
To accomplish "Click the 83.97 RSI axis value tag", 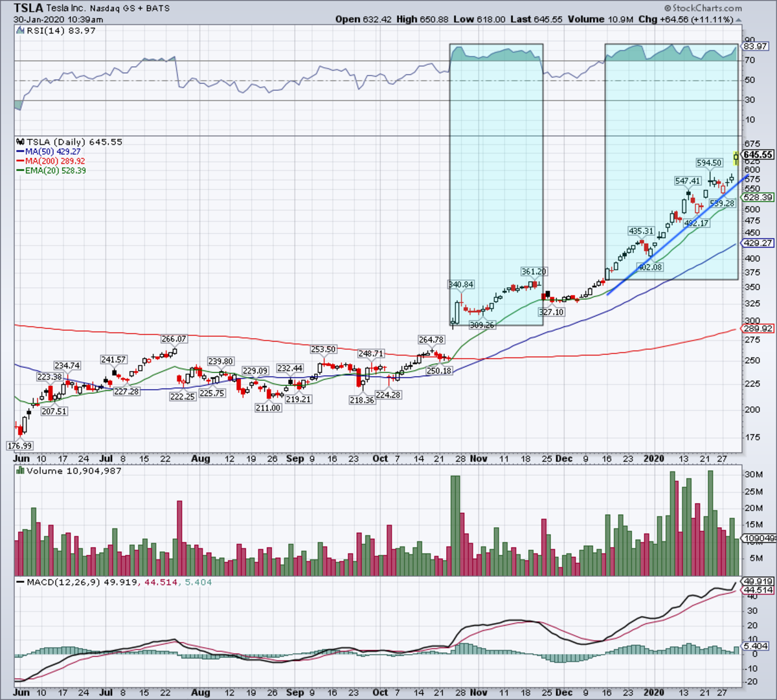I will [x=756, y=46].
